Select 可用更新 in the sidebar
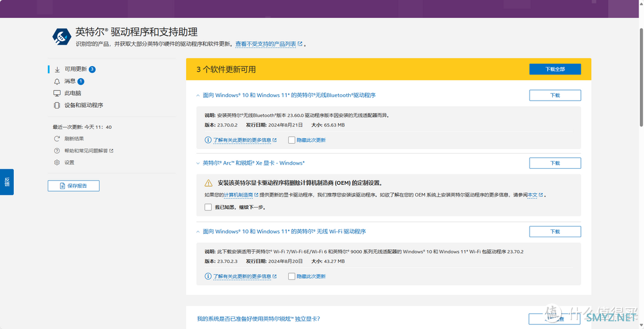Screen dimensions: 644x329 point(75,69)
